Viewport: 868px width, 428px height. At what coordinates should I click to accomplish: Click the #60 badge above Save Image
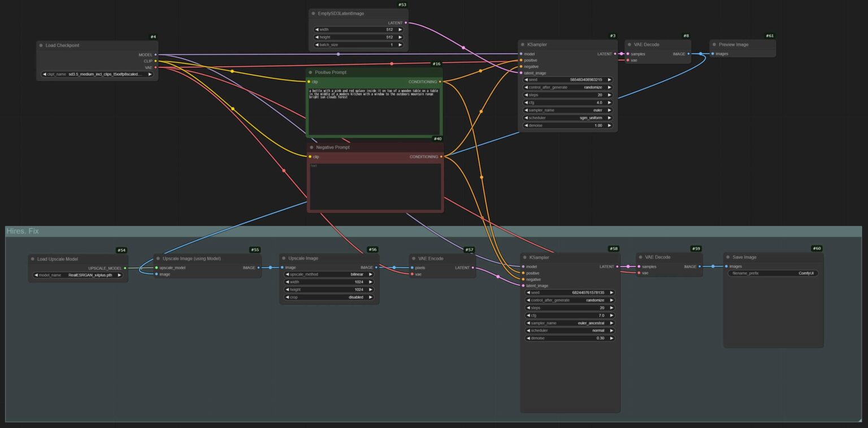(x=817, y=248)
